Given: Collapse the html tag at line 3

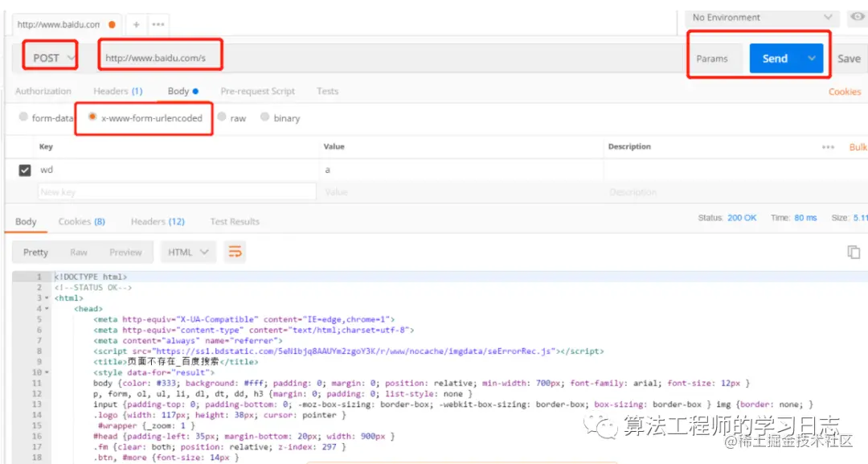Looking at the screenshot, I should click(47, 298).
